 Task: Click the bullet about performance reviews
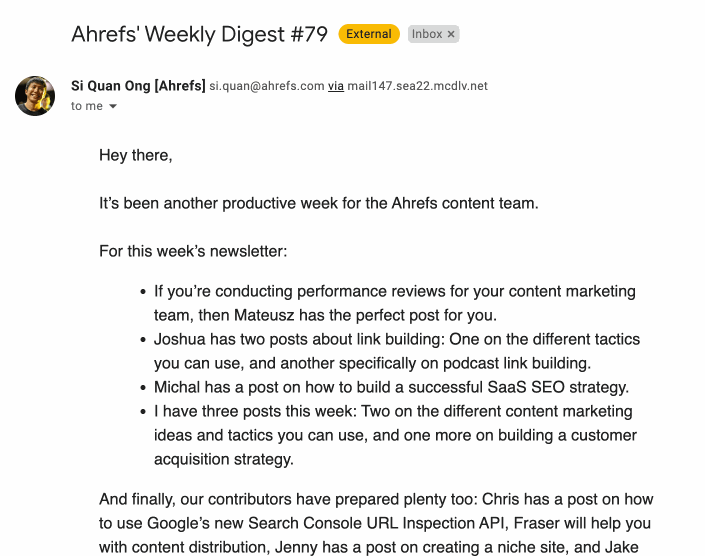394,291
